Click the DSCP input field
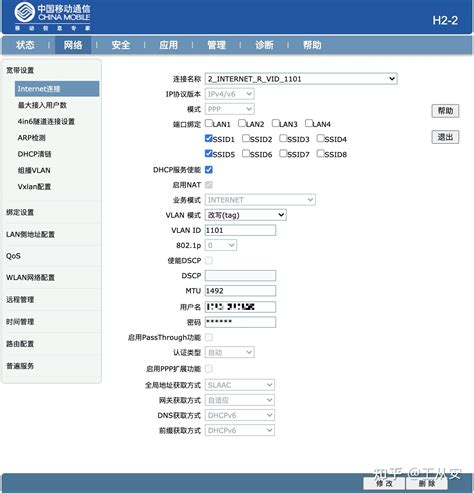 point(240,276)
